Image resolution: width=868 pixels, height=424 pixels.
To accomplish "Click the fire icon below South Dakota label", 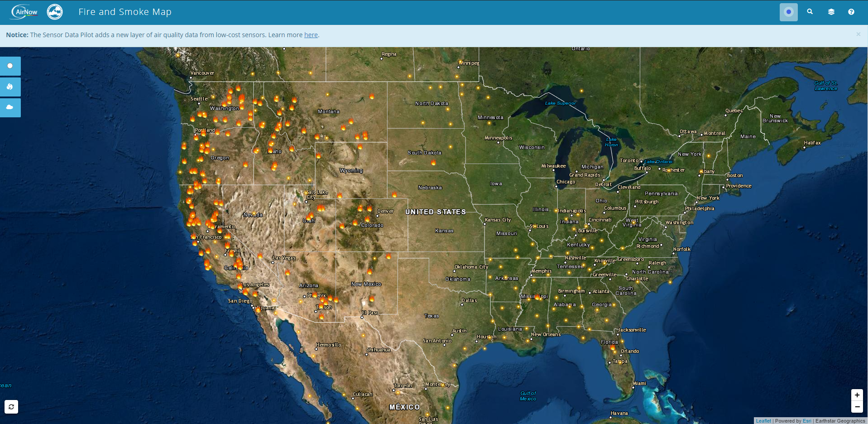I will click(x=433, y=162).
